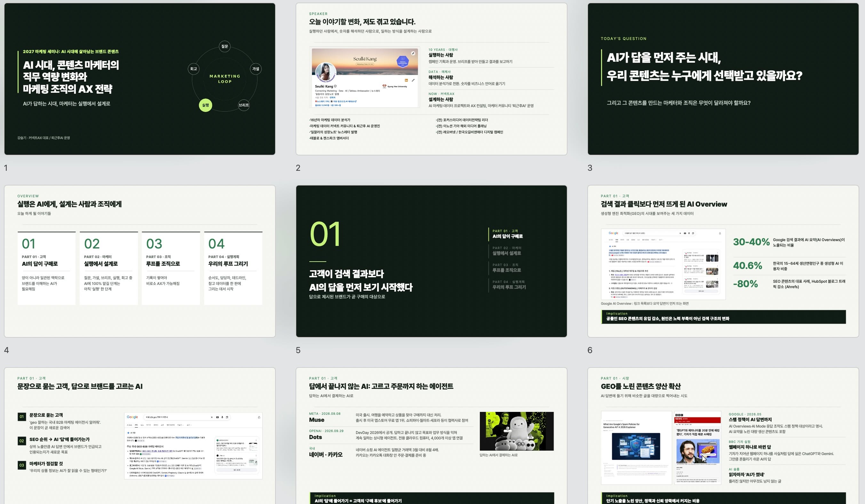This screenshot has height=504, width=865.
Task: Click the Seulki Kang profile photo
Action: click(326, 72)
